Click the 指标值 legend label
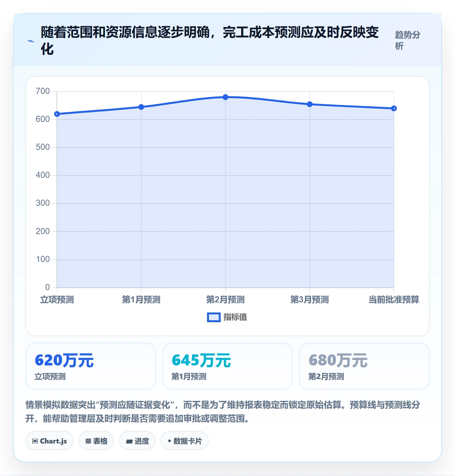 235,317
